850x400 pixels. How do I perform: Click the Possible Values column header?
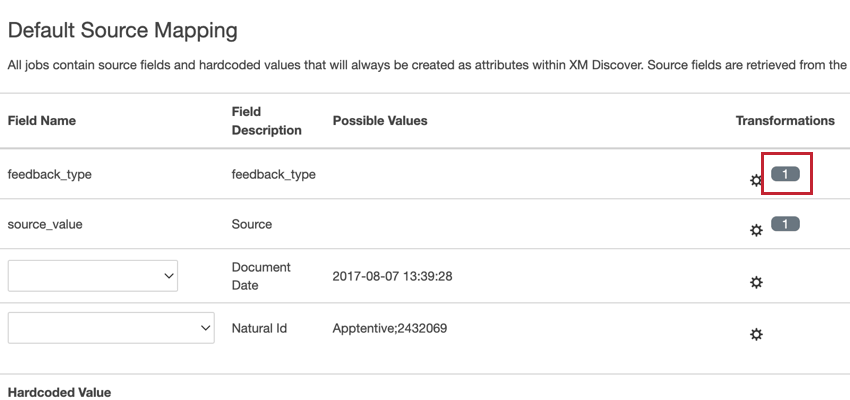click(380, 121)
